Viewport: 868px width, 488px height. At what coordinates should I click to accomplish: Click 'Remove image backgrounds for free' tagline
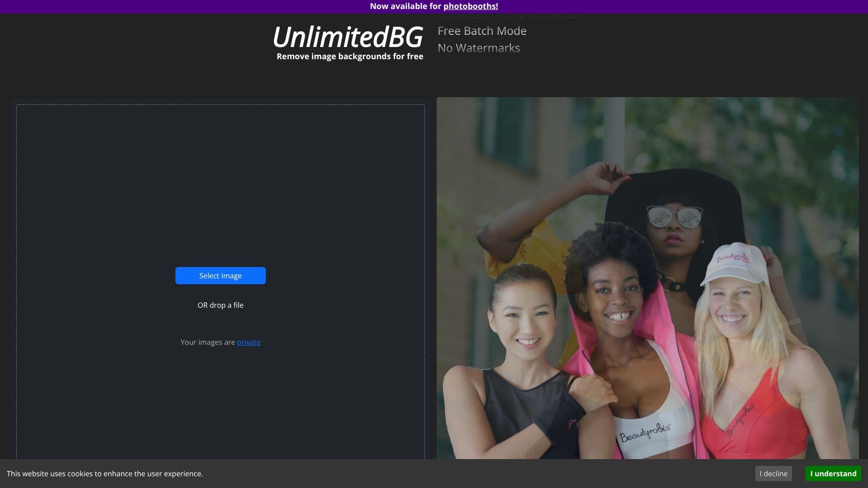[350, 56]
